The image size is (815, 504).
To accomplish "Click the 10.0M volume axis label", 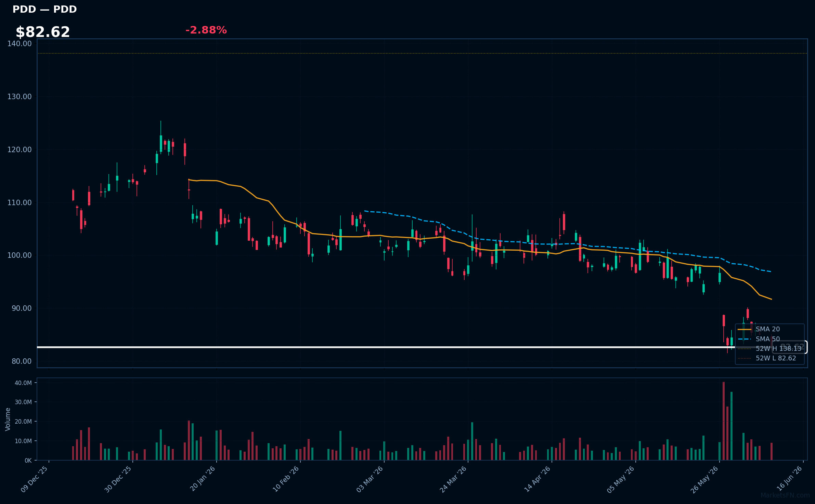I will (23, 441).
